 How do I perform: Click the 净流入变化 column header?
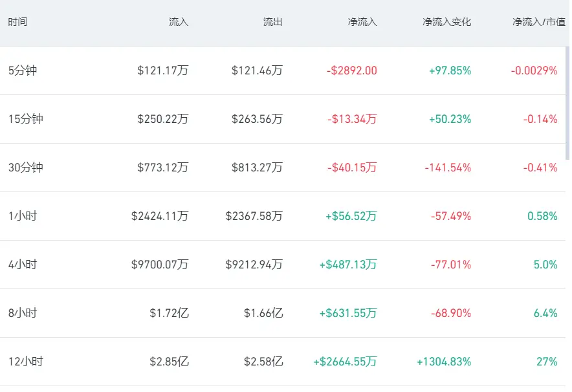[x=447, y=22]
